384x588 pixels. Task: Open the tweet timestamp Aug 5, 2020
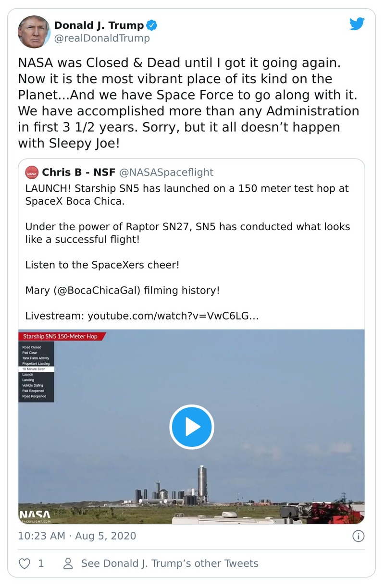77,536
